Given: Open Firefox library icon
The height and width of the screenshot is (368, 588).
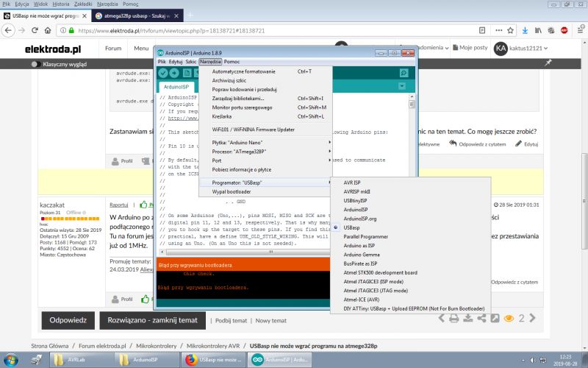Looking at the screenshot, I should (538, 30).
